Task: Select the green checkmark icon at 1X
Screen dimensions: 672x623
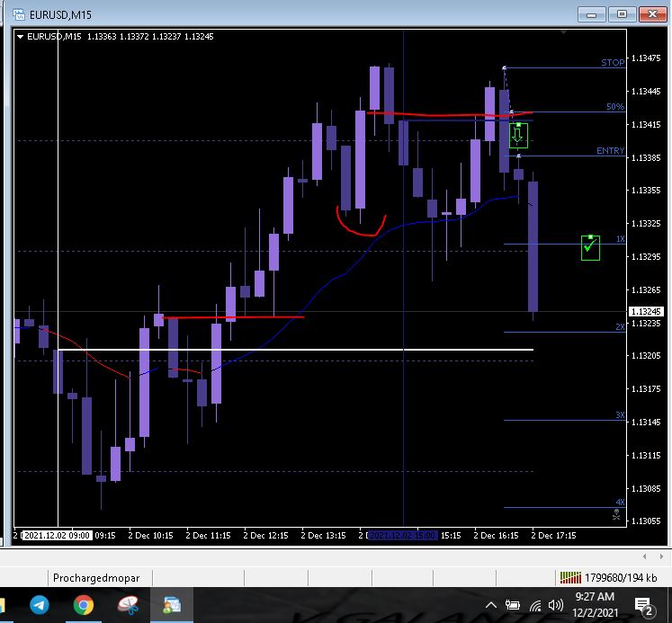Action: click(590, 247)
